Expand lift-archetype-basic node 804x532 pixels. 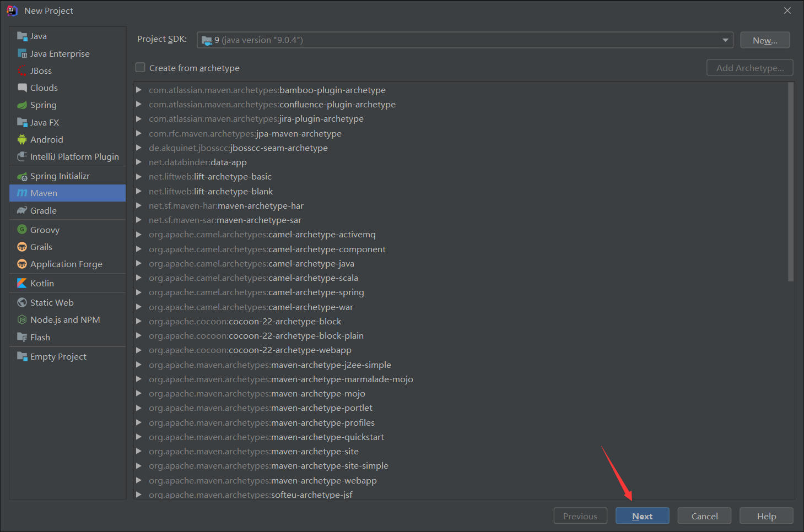[x=139, y=176]
